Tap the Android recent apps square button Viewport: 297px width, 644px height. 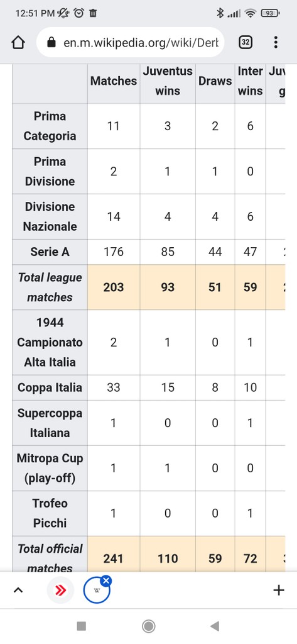coord(82,626)
